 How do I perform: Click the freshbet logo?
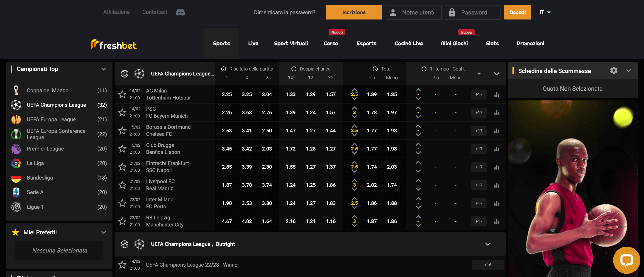click(x=114, y=44)
